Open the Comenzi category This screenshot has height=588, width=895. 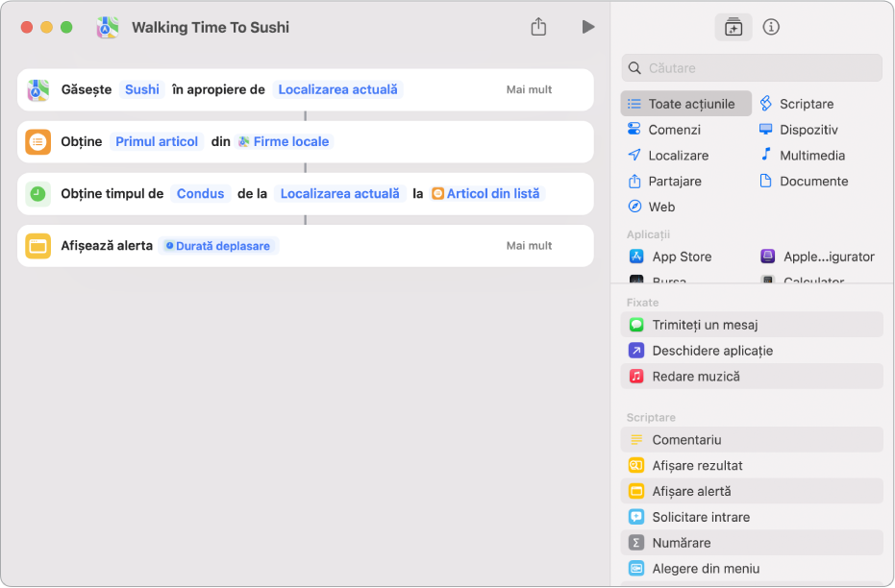(663, 130)
